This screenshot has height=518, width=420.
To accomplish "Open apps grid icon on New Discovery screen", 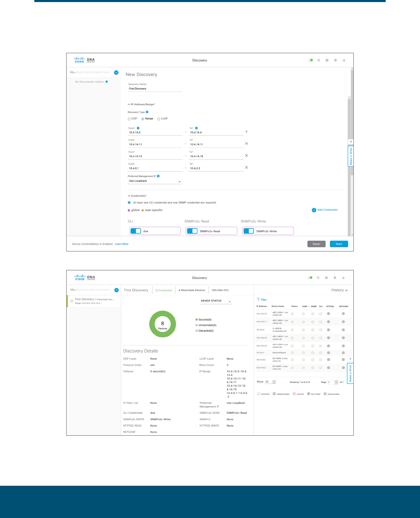I will tap(327, 60).
